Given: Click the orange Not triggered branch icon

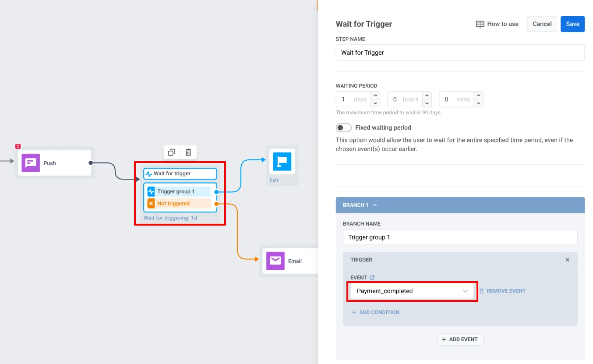Looking at the screenshot, I should 150,203.
